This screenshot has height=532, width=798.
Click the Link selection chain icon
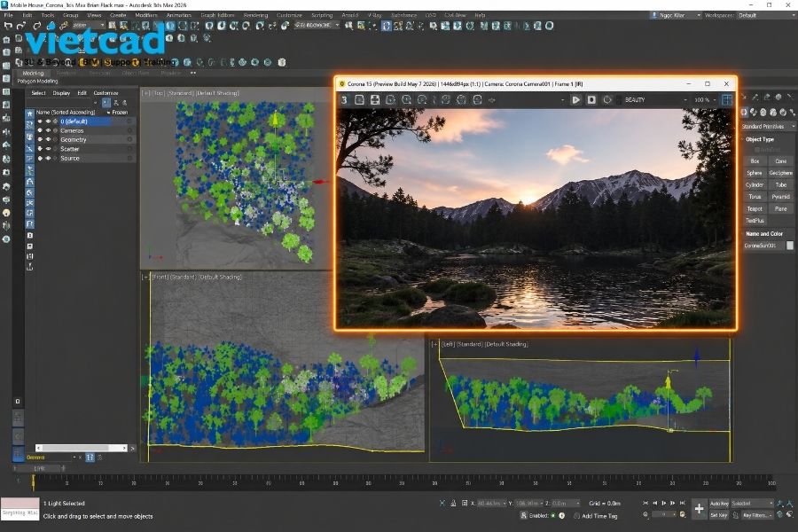37,26
